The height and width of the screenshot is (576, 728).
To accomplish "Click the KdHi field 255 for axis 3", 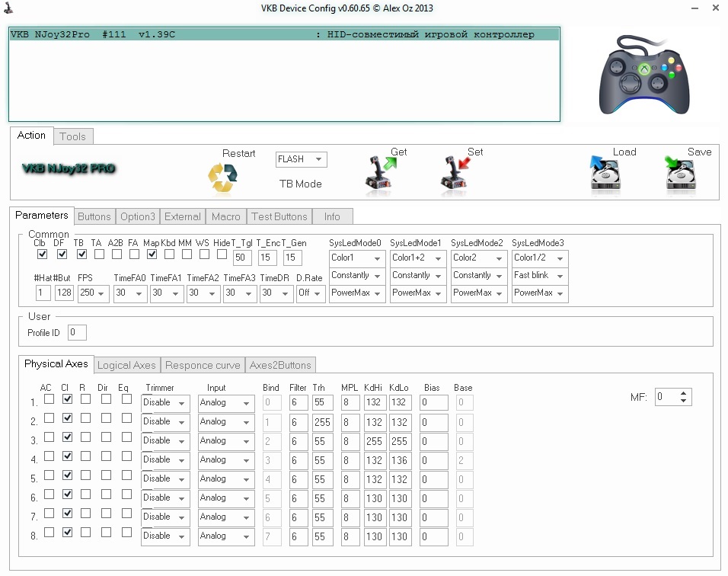I will (x=374, y=441).
